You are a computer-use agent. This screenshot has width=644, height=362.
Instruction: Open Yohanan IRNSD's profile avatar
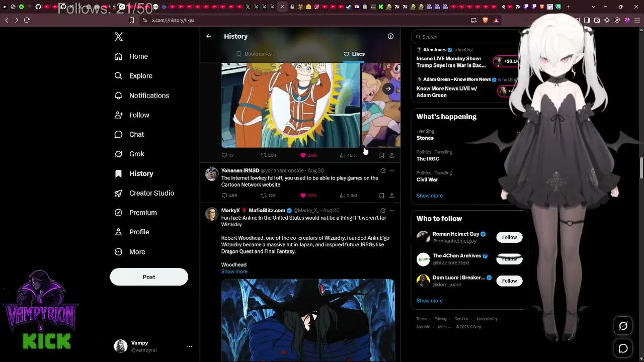click(x=212, y=174)
